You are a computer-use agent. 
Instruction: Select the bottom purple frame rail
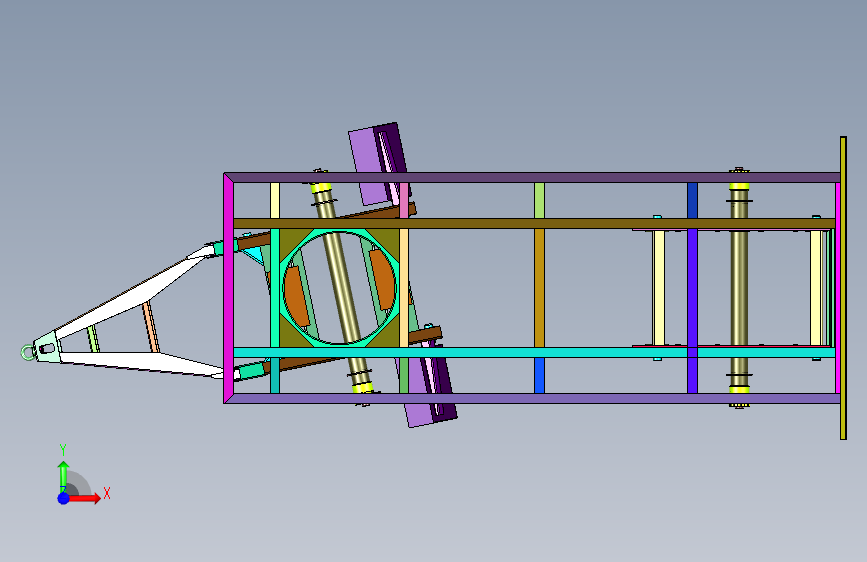532,398
